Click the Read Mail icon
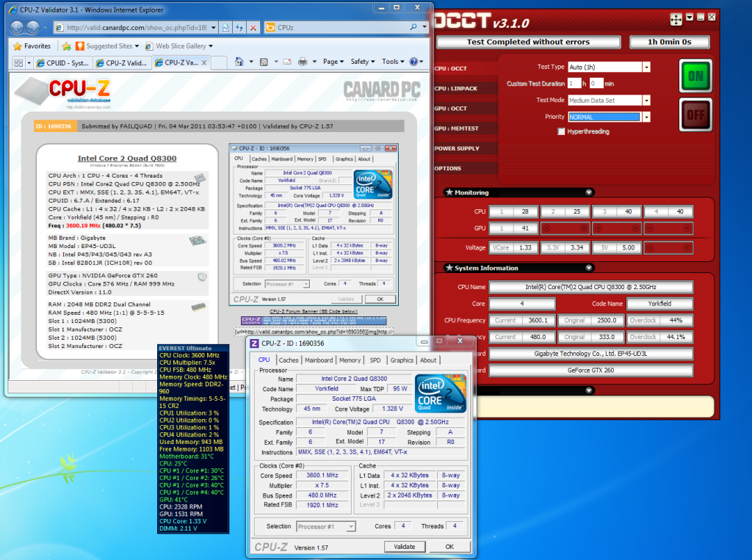The width and height of the screenshot is (752, 560). pos(287,62)
